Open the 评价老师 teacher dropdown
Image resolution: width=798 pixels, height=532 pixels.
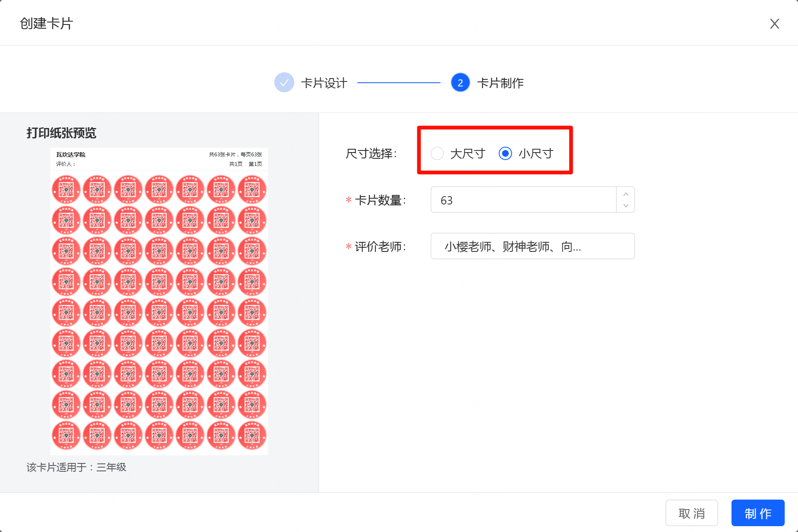[532, 246]
